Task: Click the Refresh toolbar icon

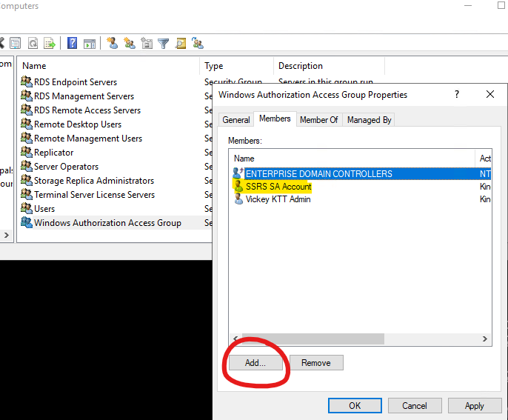Action: coord(33,43)
